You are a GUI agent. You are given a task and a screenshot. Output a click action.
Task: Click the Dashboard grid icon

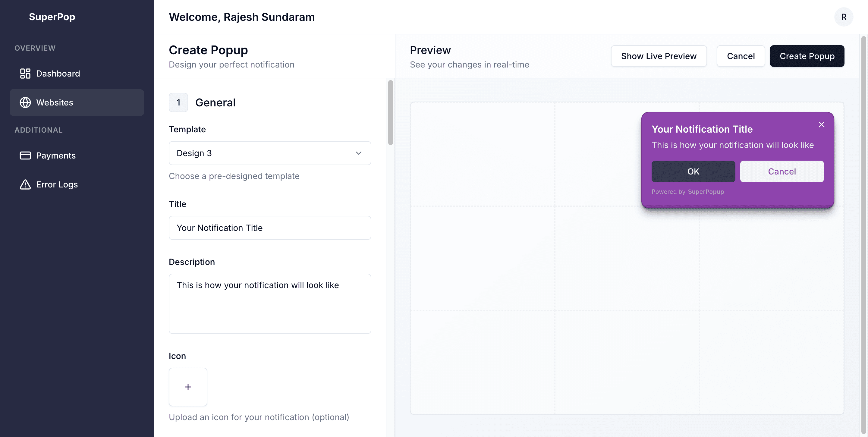click(25, 74)
